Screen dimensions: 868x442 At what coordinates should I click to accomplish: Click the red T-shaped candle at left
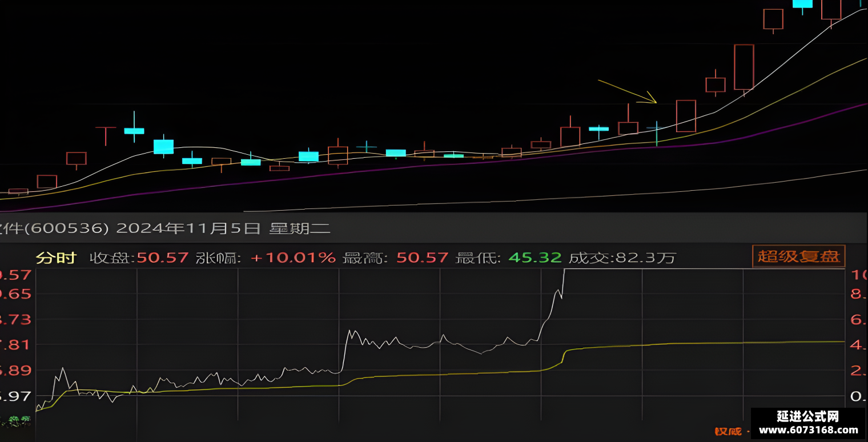tap(106, 136)
